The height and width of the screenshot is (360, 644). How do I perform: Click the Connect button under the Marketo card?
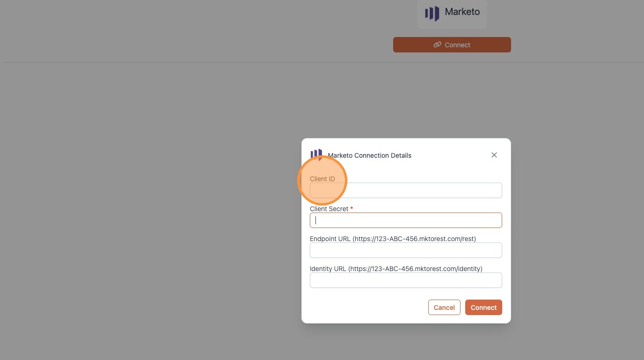tap(452, 45)
